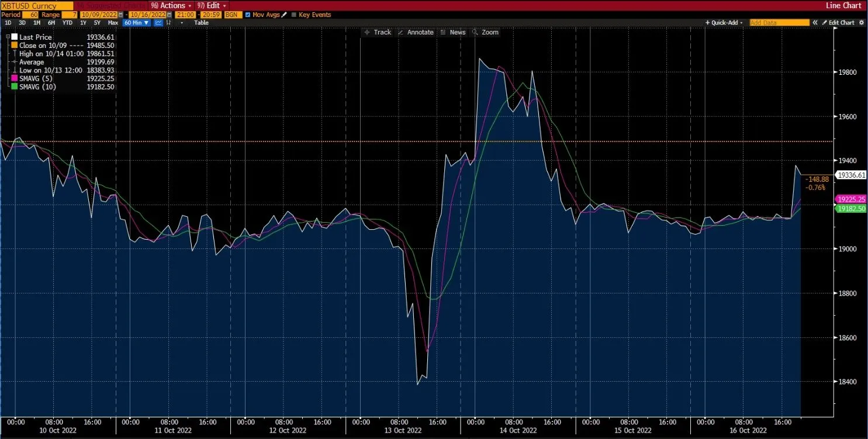
Task: Open the Quick-Add dropdown
Action: point(723,22)
